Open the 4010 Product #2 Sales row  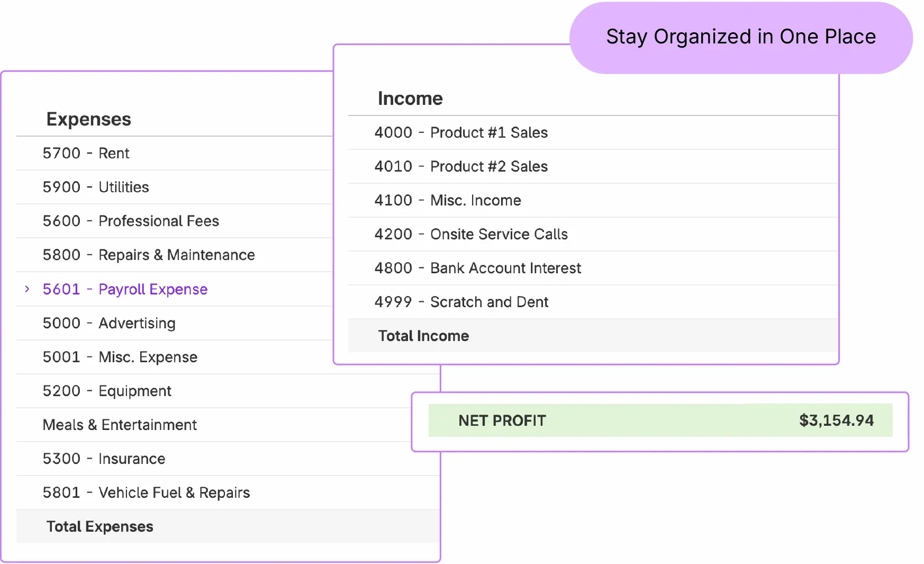461,166
